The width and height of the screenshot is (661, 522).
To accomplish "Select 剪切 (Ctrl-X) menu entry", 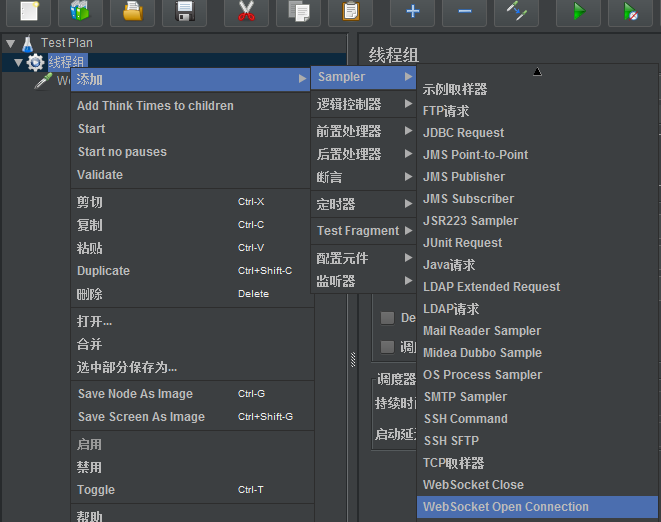I will tap(190, 202).
